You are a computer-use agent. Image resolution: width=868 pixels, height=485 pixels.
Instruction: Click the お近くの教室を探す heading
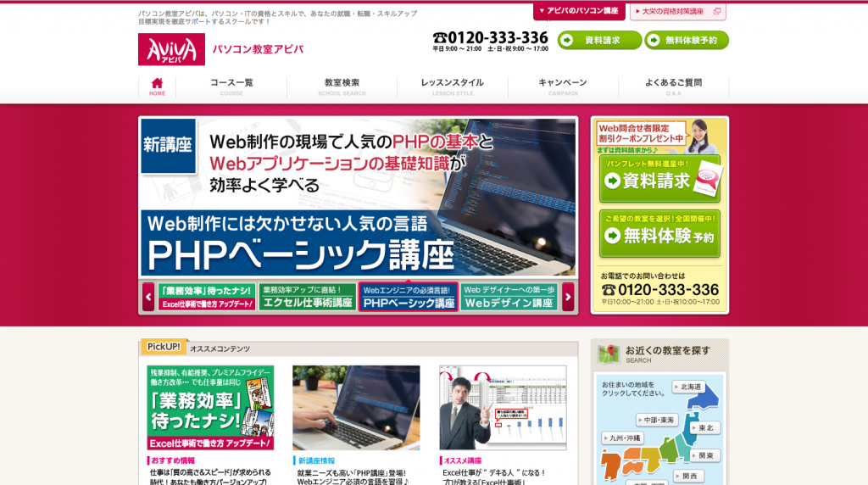click(x=668, y=350)
